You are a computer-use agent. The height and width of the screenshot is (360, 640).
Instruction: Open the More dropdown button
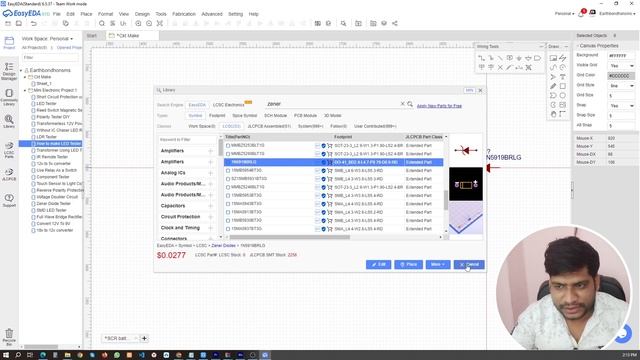point(438,264)
